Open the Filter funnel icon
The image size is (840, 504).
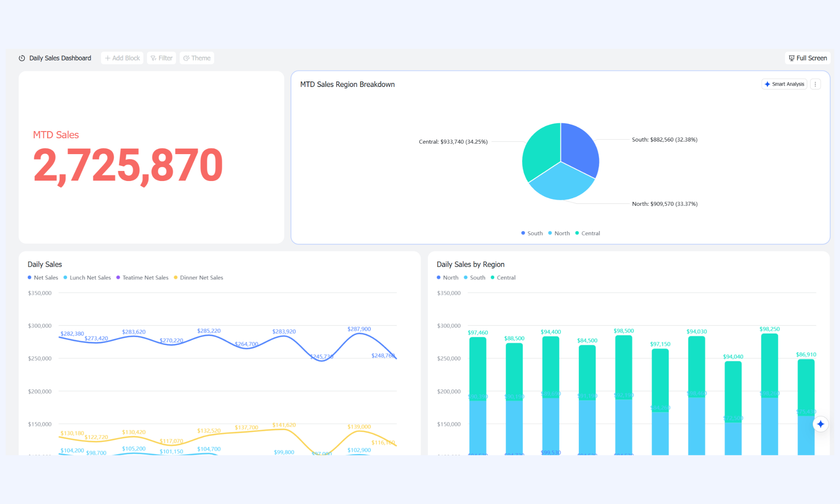pyautogui.click(x=153, y=58)
